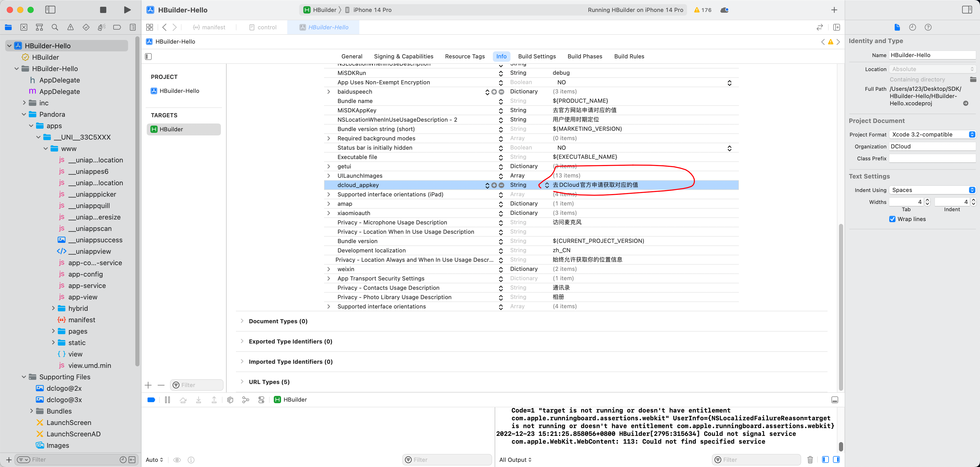Click the Pause program execution icon

[x=167, y=400]
